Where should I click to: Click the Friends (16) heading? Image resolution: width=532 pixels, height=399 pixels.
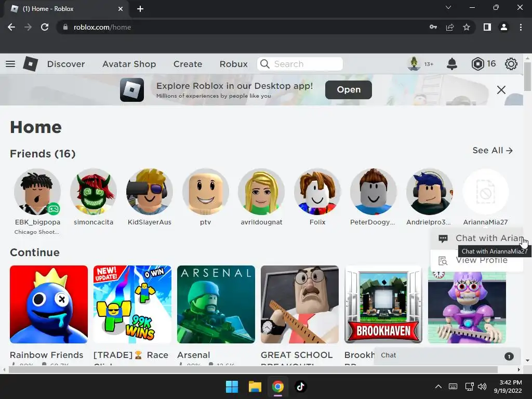point(43,154)
